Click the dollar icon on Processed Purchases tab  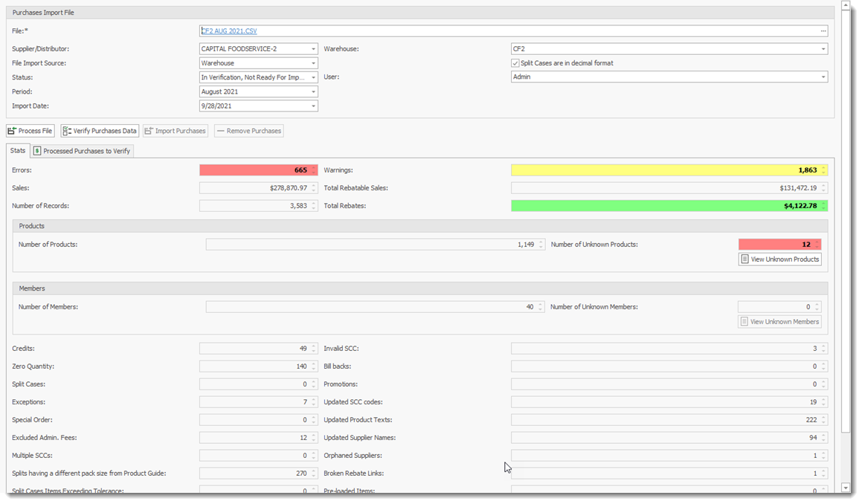38,150
